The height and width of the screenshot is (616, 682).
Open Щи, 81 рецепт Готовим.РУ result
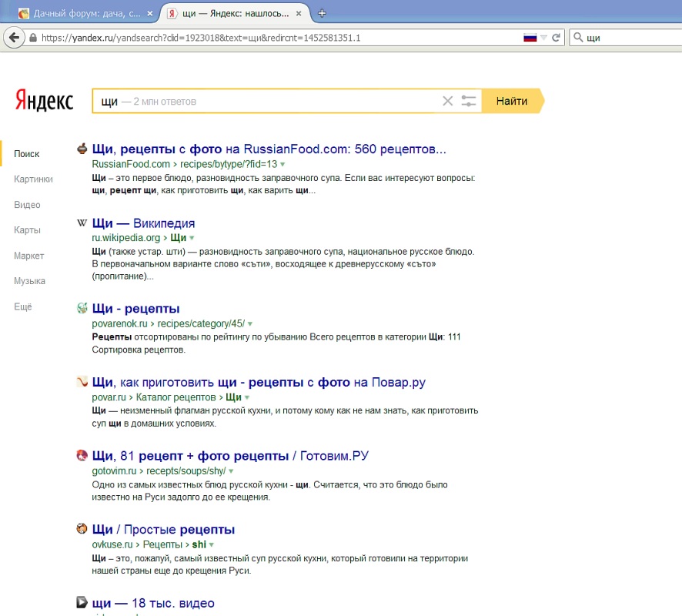click(x=230, y=456)
